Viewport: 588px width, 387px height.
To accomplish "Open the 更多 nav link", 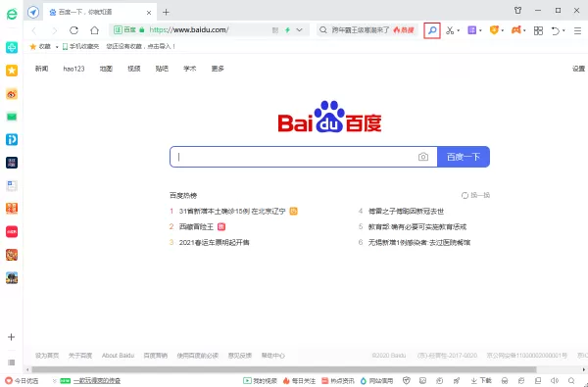I will 218,69.
